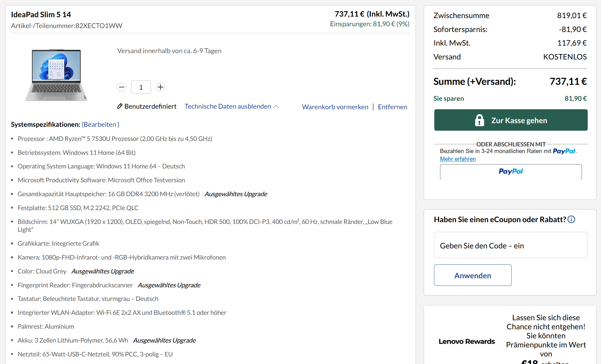This screenshot has width=601, height=364.
Task: Collapse specs via Technische Daten ausblenden chevron
Action: pos(276,107)
